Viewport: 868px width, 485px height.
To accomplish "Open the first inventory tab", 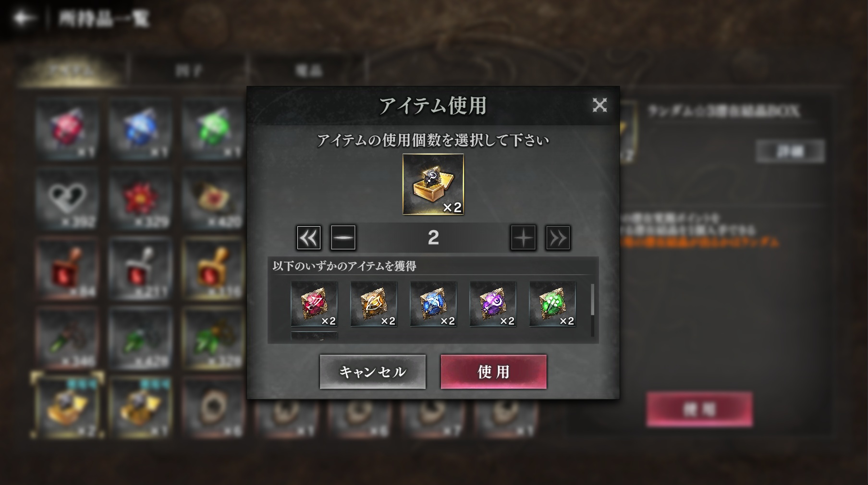I will coord(70,71).
